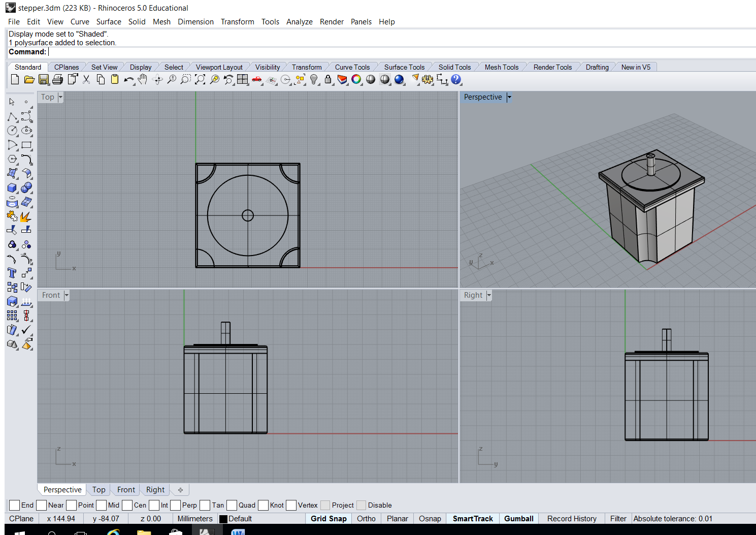Select the Polyline tool in the sidebar
Screen dimensions: 756x535
pyautogui.click(x=12, y=117)
